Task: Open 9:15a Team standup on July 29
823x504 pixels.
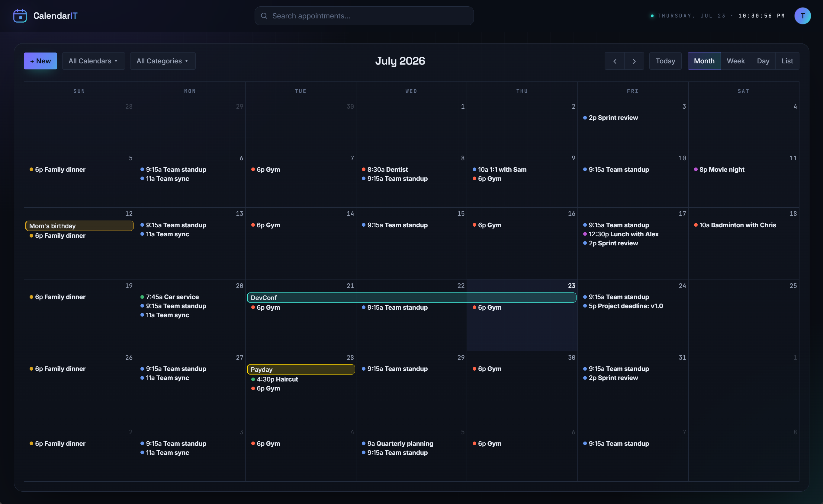Action: (x=395, y=369)
